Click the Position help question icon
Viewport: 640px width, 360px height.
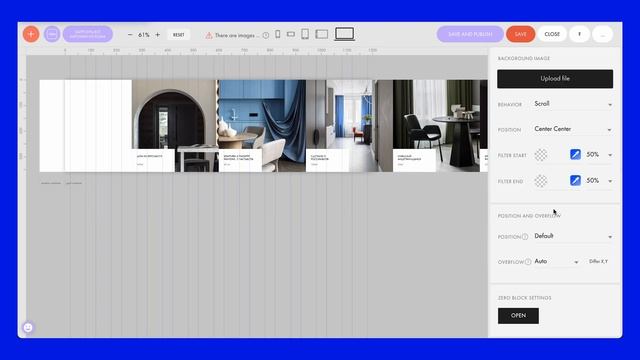point(525,237)
